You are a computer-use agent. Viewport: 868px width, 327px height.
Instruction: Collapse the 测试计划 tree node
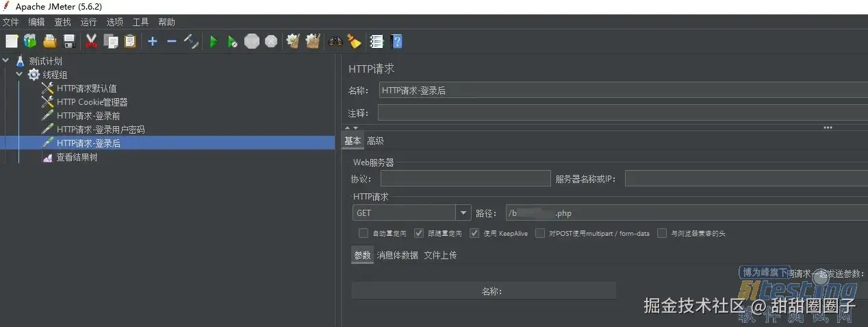[x=6, y=61]
